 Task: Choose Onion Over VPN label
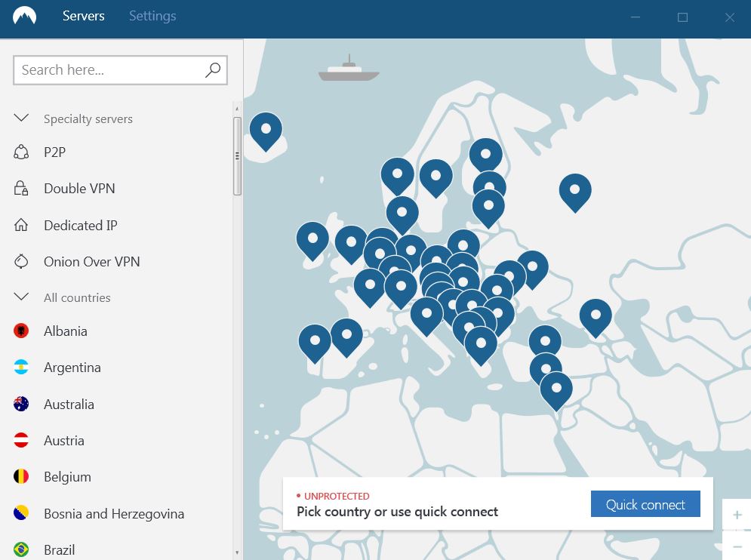(x=92, y=262)
